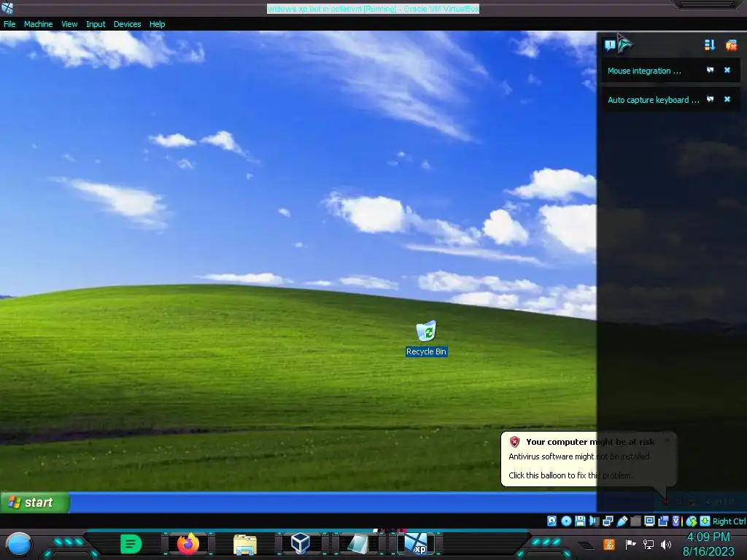The width and height of the screenshot is (747, 560).
Task: Open VirtualBox Manager from the host taskbar
Action: [x=301, y=543]
